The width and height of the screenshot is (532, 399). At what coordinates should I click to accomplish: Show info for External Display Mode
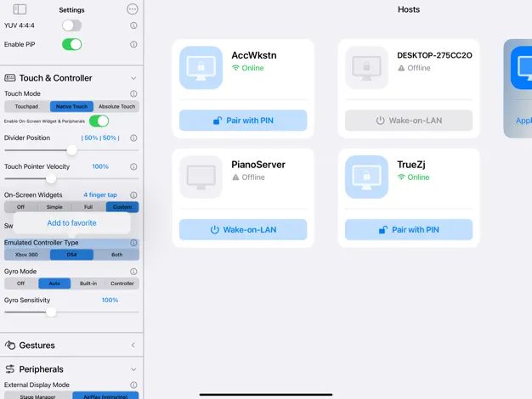(x=133, y=385)
